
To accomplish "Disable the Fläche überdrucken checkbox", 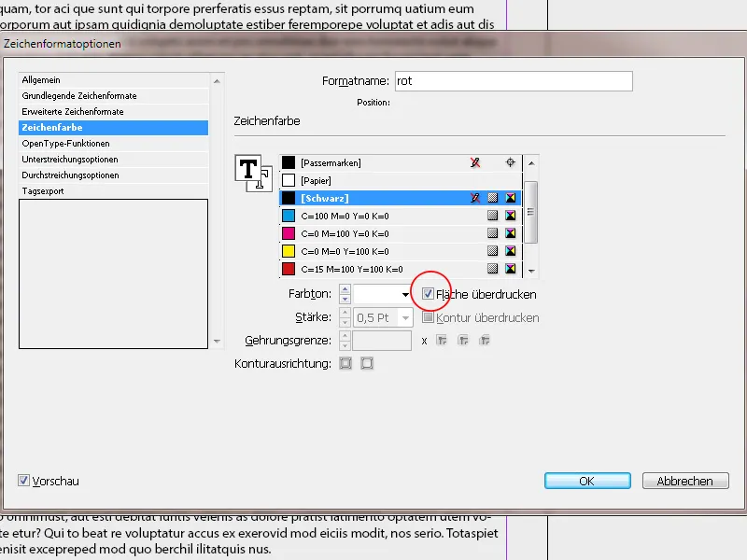I will point(430,294).
